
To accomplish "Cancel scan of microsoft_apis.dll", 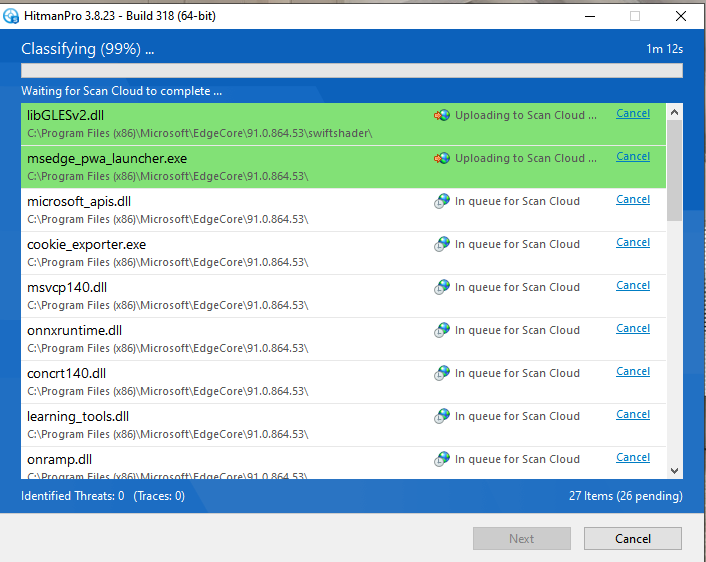I will click(633, 199).
